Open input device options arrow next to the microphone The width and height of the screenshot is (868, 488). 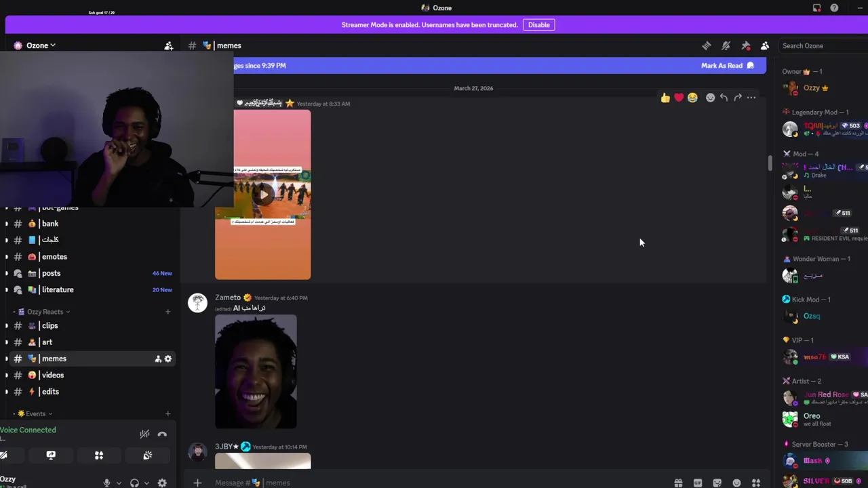click(119, 483)
